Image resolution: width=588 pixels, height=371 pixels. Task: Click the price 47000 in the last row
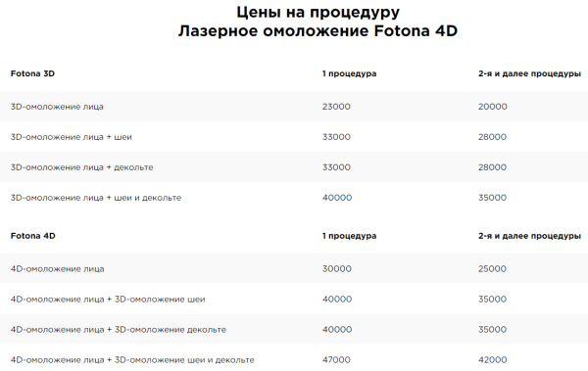pyautogui.click(x=336, y=360)
